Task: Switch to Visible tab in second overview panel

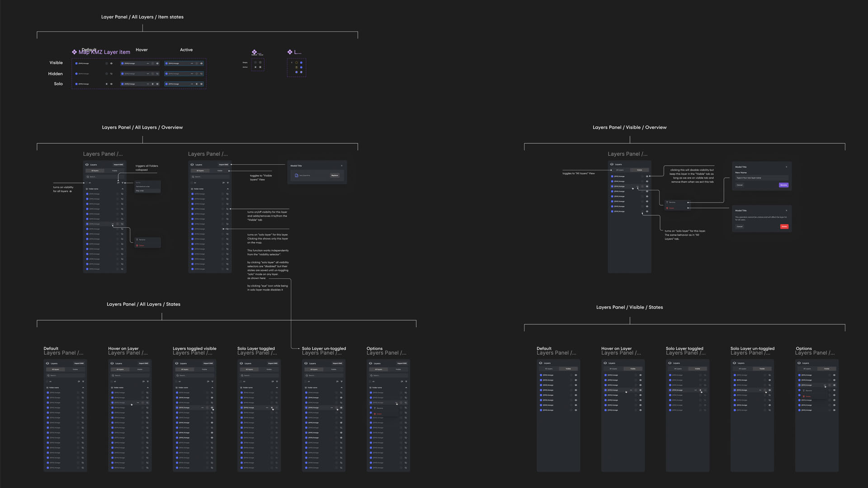Action: 220,171
